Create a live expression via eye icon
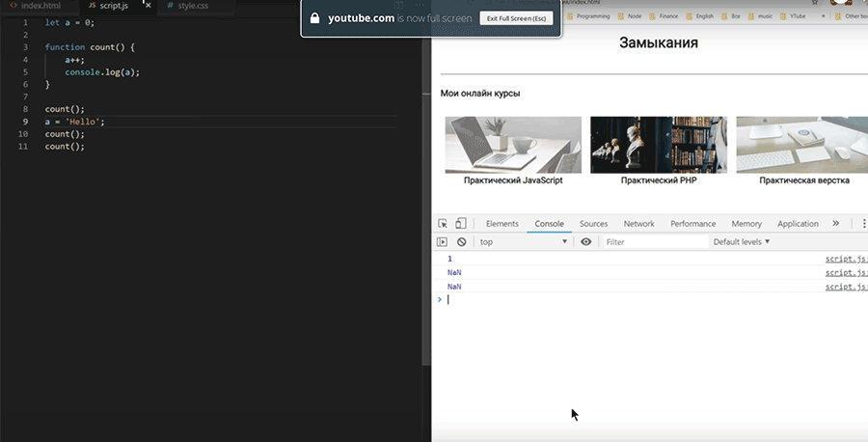Screen dimensions: 868x442 point(585,241)
